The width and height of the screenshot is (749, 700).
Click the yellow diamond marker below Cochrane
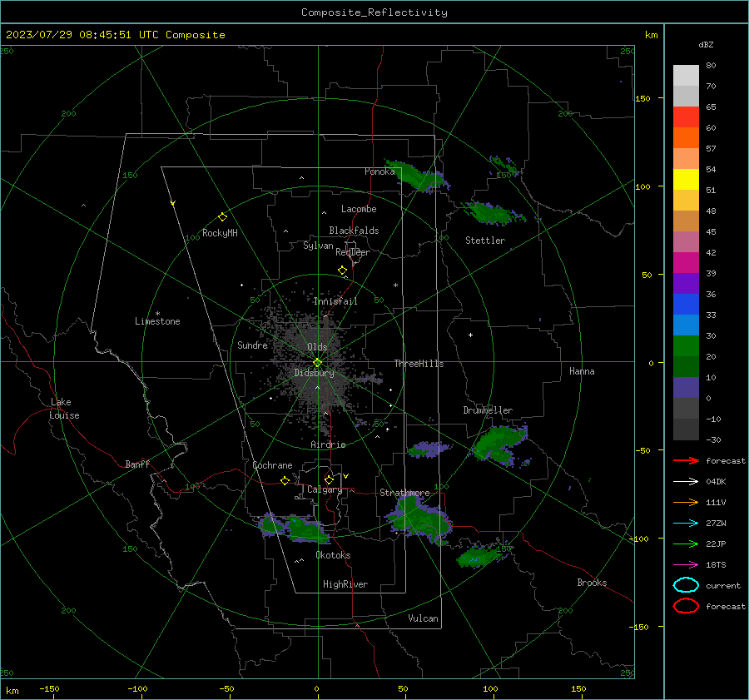(285, 480)
